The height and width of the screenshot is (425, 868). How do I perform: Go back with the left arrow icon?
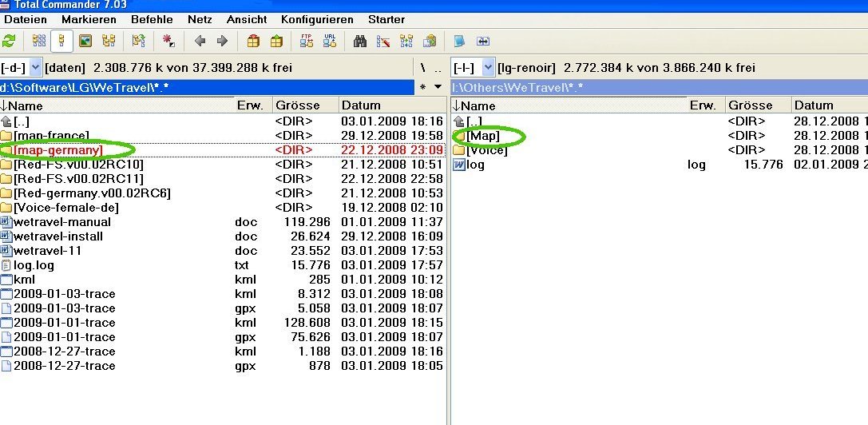(x=200, y=41)
